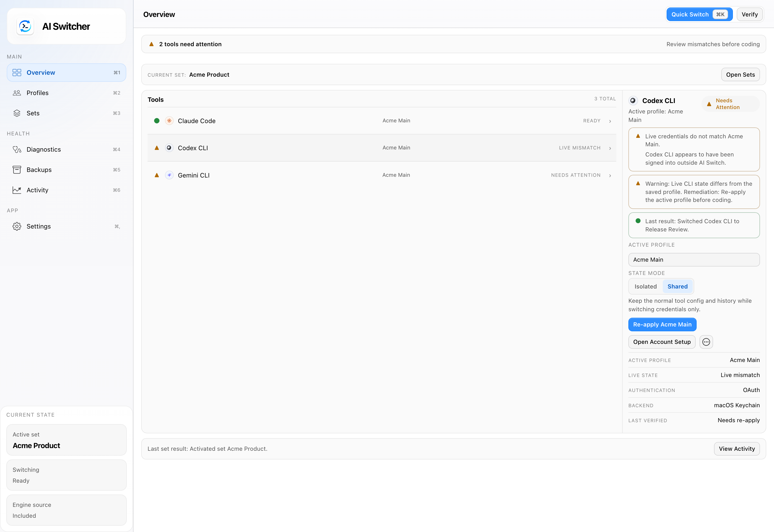Click the ⌘K shortcut badge in Quick Switch
Screen dimensions: 774x532
pyautogui.click(x=720, y=14)
